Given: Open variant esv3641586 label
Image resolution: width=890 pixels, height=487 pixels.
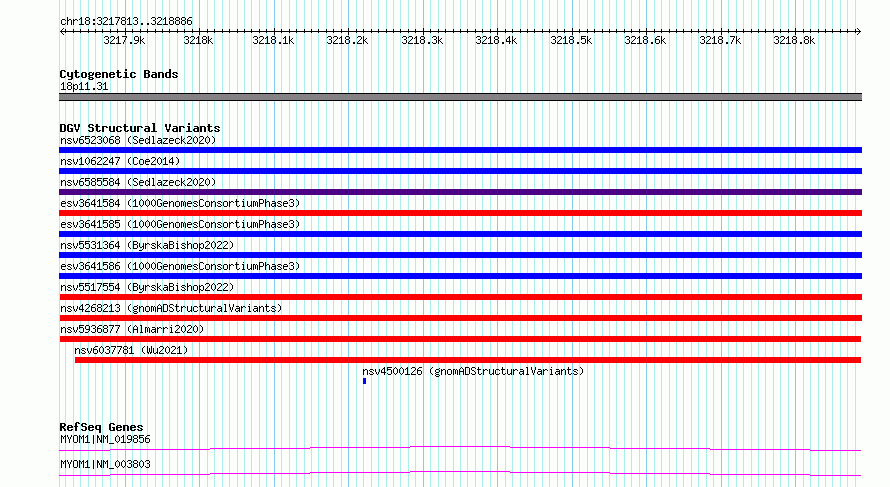Looking at the screenshot, I should pos(180,266).
